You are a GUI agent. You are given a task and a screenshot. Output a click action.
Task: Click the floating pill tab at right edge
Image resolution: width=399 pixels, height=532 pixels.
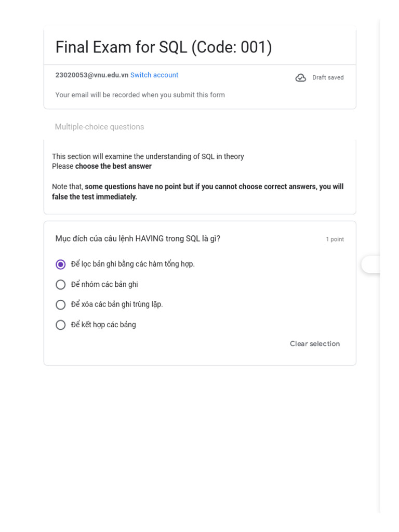click(371, 264)
